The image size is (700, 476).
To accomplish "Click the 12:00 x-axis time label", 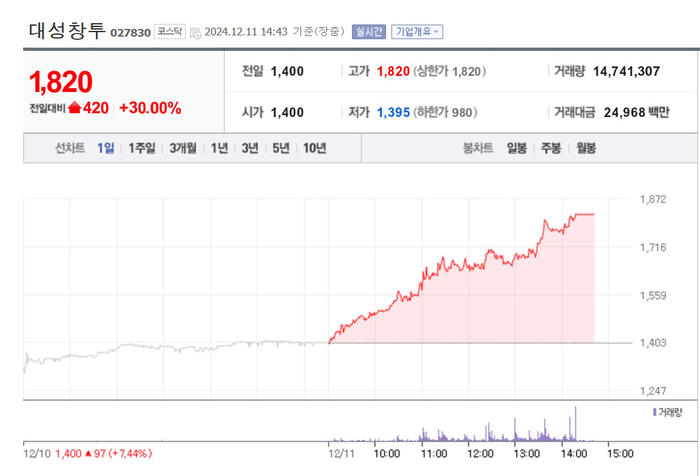I will pyautogui.click(x=480, y=453).
